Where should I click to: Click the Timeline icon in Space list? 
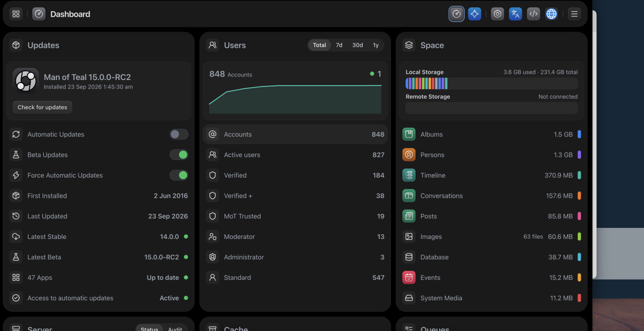coord(409,175)
